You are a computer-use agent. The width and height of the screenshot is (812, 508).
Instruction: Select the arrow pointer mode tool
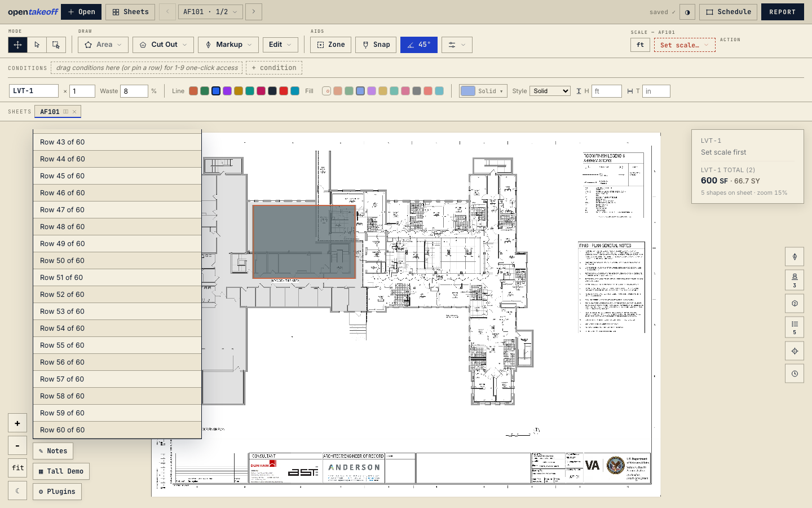(x=37, y=45)
